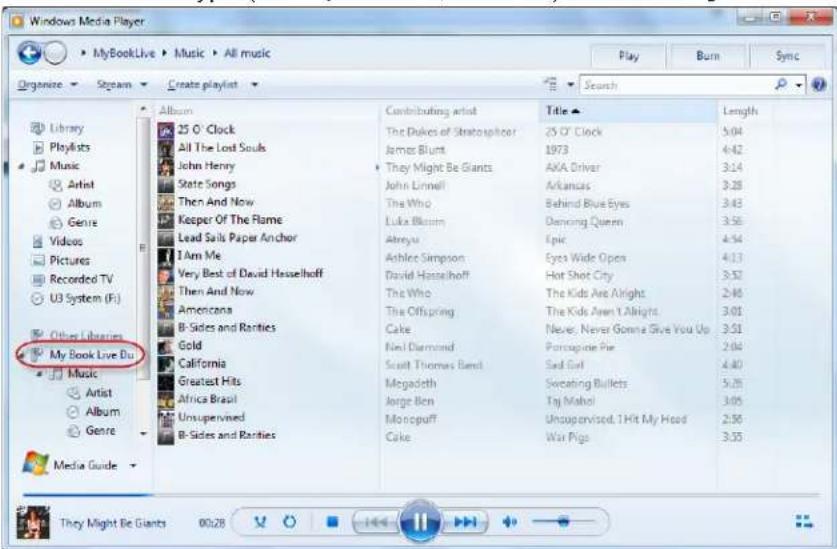This screenshot has height=549, width=837.
Task: Open the view options dropdown arrow
Action: pyautogui.click(x=570, y=84)
